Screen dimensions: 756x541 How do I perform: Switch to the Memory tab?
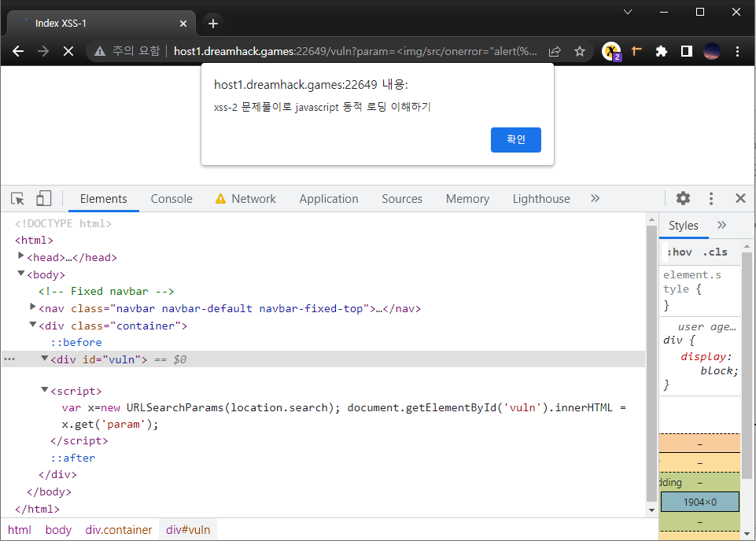(x=467, y=198)
